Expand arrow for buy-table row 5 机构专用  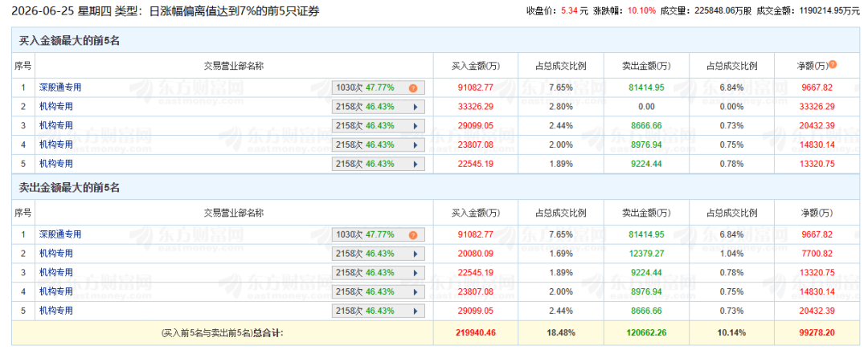[416, 164]
